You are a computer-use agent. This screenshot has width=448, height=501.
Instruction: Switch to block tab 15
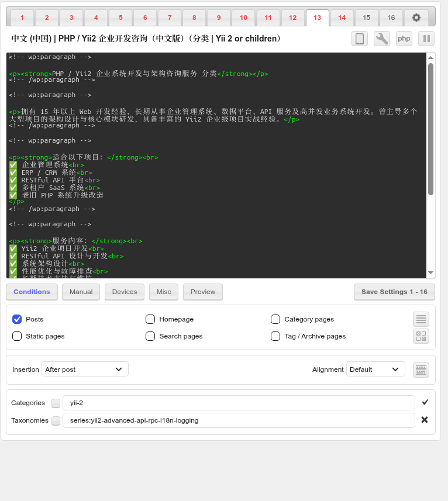(367, 18)
